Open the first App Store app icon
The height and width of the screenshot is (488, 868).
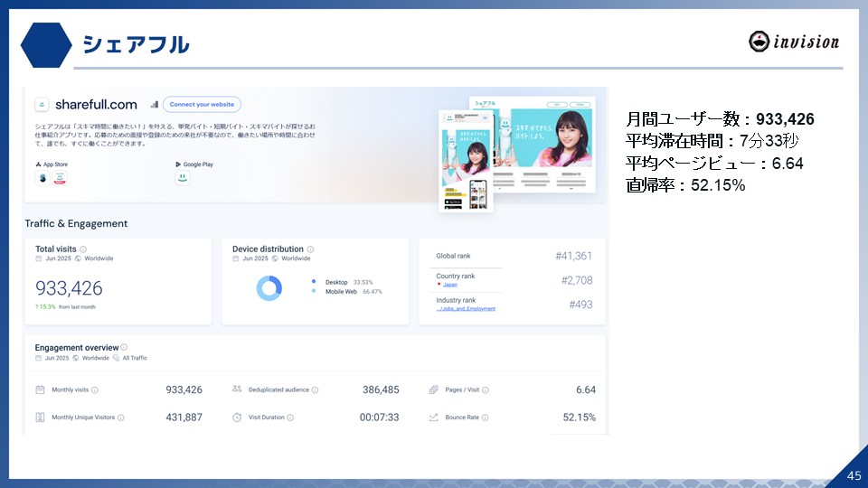point(42,178)
